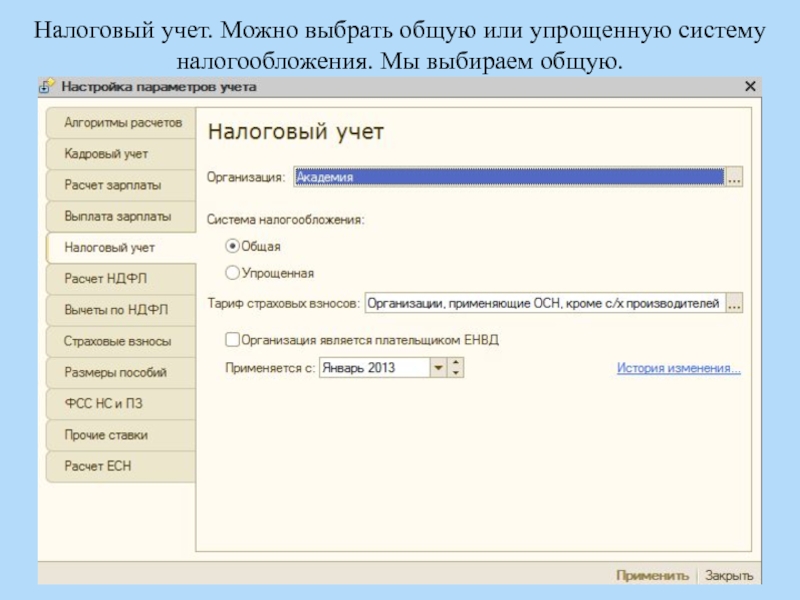800x600 pixels.
Task: Select the Общая taxation radio button
Action: pyautogui.click(x=232, y=246)
